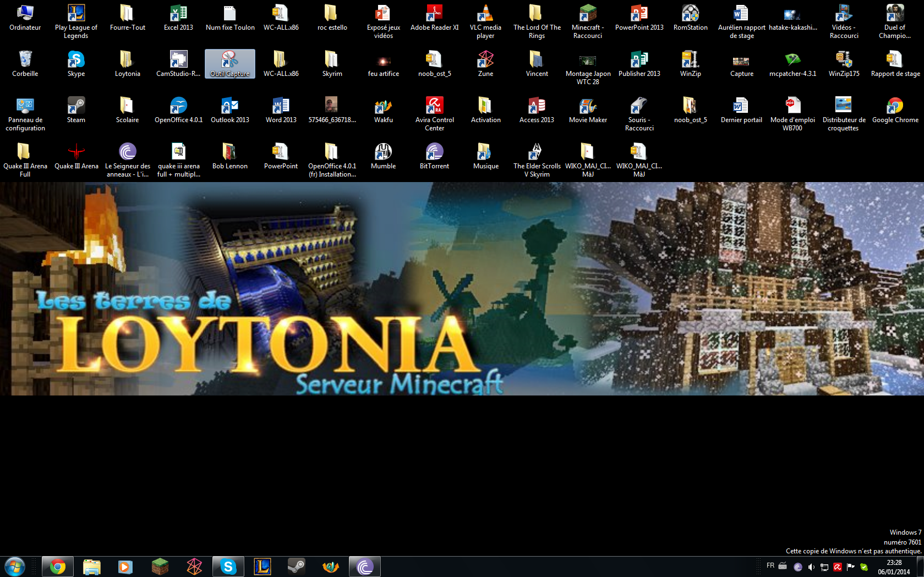This screenshot has height=577, width=924.
Task: Open Dernier portail Word document
Action: coord(741,110)
